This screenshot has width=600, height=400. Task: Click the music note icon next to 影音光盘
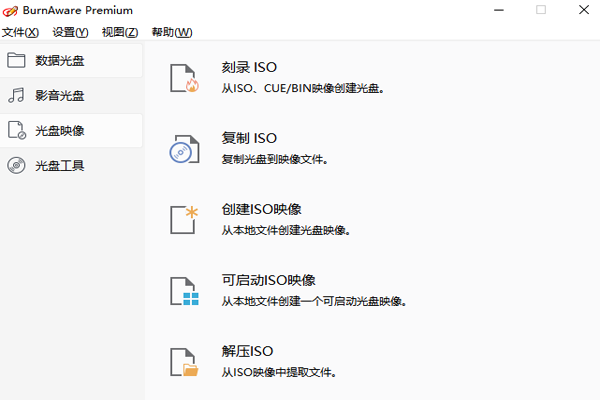(16, 95)
